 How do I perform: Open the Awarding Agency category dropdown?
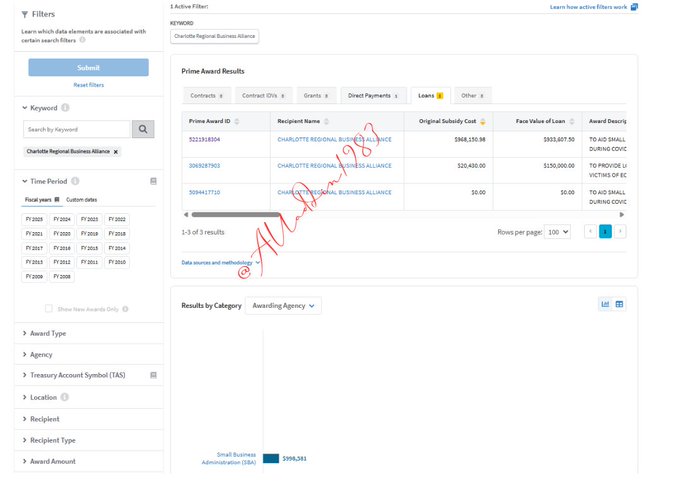point(283,306)
